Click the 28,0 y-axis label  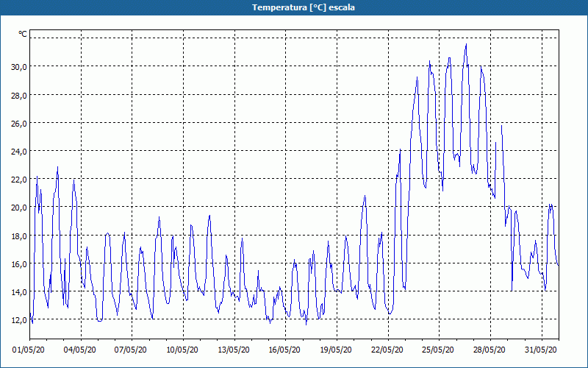coord(19,95)
